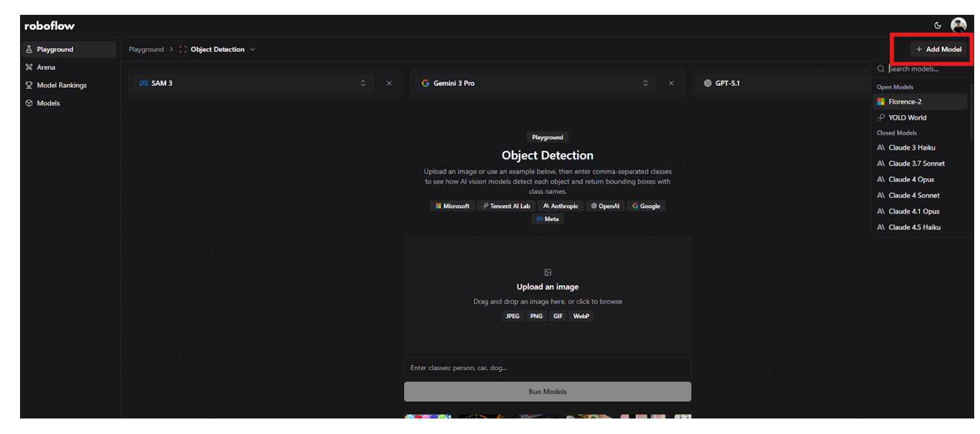
Task: Choose Claude 3.7 Sonnet from the list
Action: click(x=916, y=163)
